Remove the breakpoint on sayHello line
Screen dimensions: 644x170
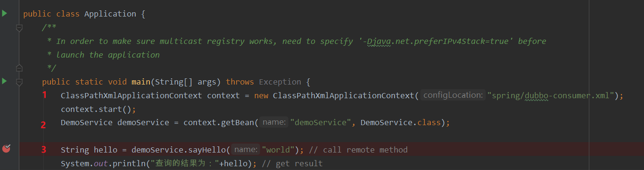point(6,149)
